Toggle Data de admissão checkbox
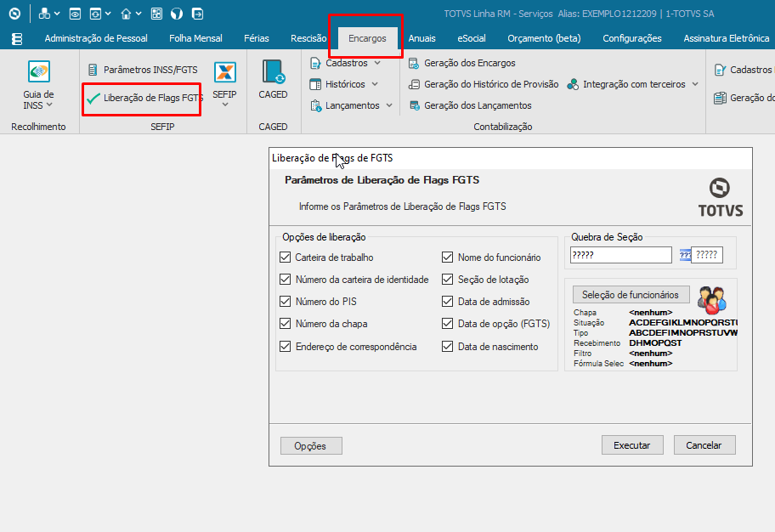The image size is (775, 532). pos(447,301)
